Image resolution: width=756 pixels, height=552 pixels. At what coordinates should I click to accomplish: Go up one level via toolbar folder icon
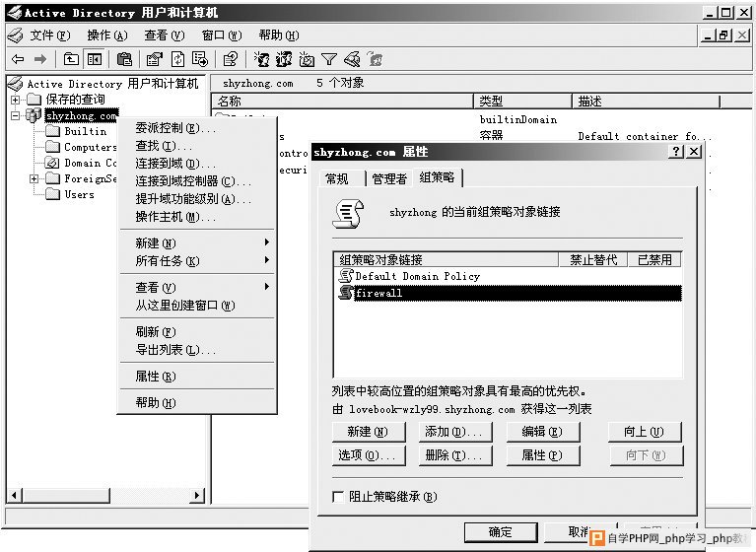tap(71, 59)
